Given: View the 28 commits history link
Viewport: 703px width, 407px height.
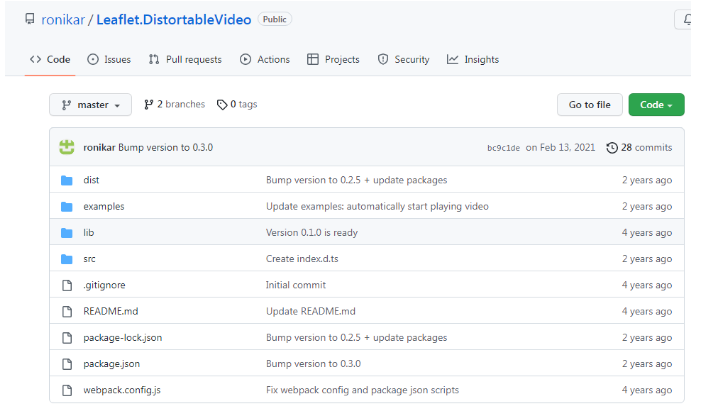Looking at the screenshot, I should click(639, 147).
